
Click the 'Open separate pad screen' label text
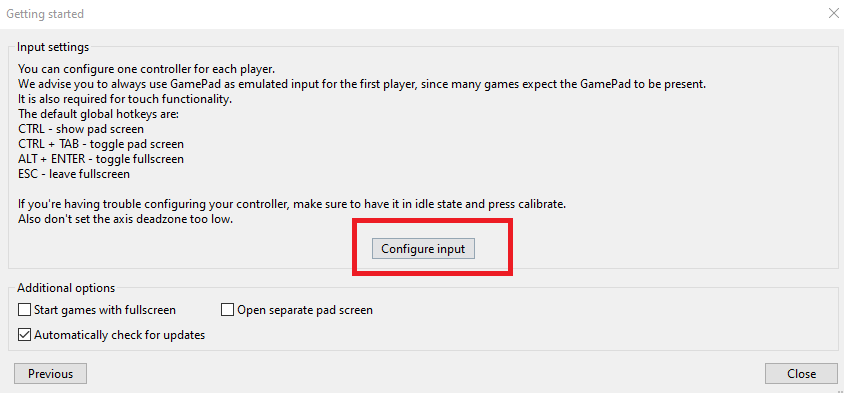click(x=305, y=310)
